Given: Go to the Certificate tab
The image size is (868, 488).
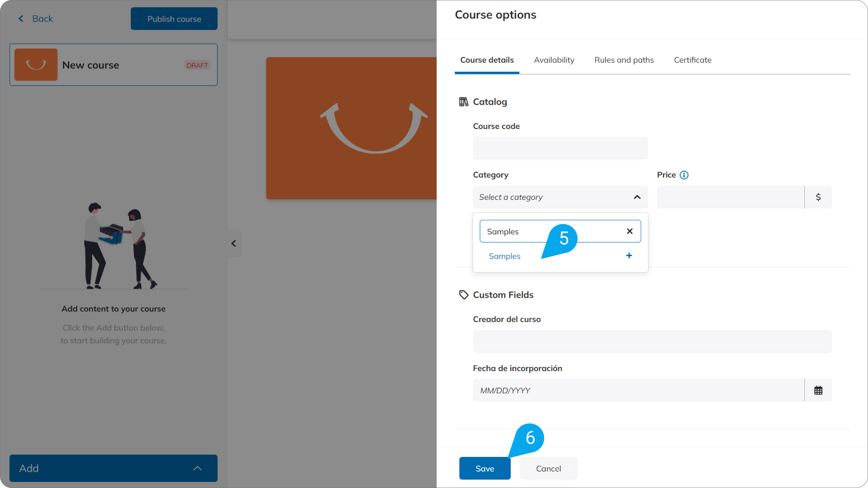Looking at the screenshot, I should click(x=692, y=60).
